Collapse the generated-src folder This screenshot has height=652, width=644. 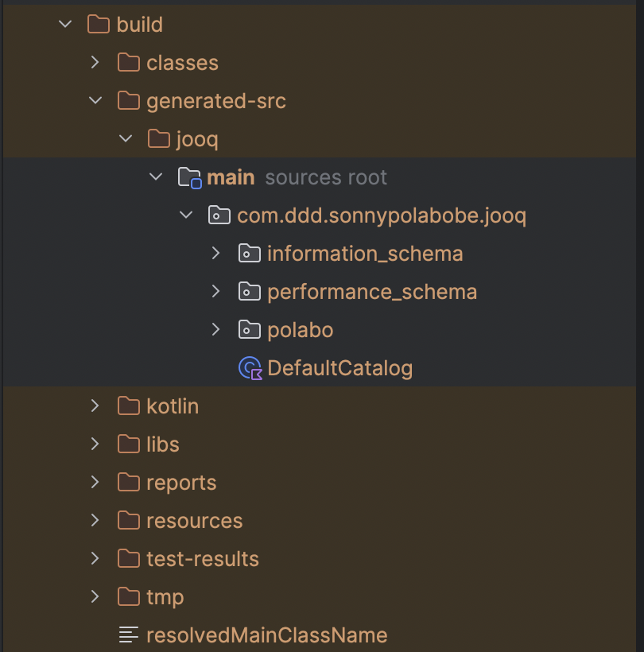95,100
